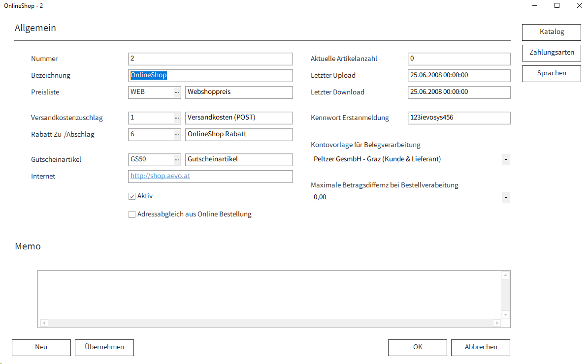Open the Versandkostenzuschlag lookup ellipsis button
Viewport: 588px width, 364px height.
[177, 118]
